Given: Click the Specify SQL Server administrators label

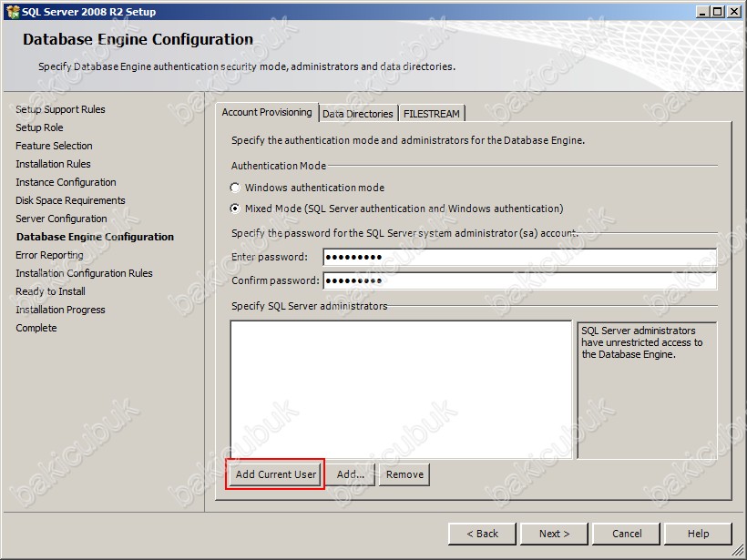Looking at the screenshot, I should point(309,306).
